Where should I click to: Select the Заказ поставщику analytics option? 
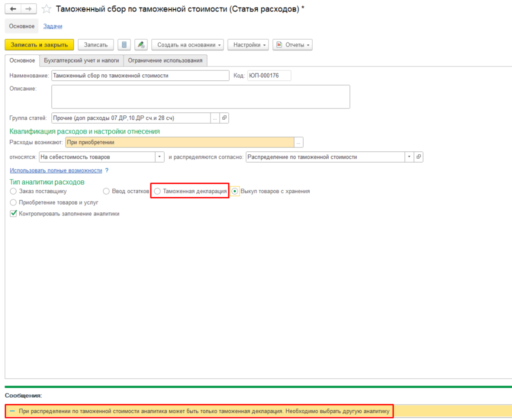pyautogui.click(x=13, y=191)
